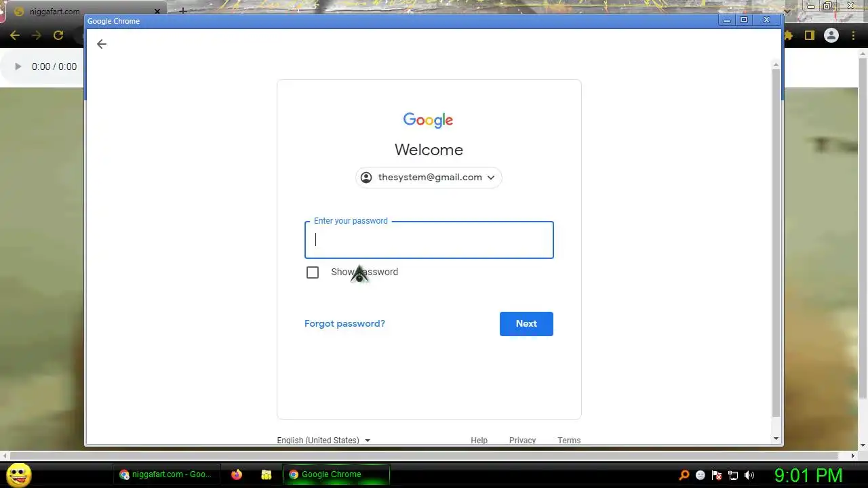Focus the Enter your password field
The height and width of the screenshot is (488, 868).
(x=429, y=240)
